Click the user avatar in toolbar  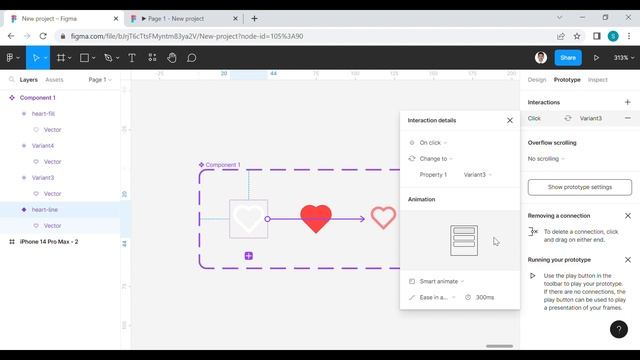tap(541, 58)
